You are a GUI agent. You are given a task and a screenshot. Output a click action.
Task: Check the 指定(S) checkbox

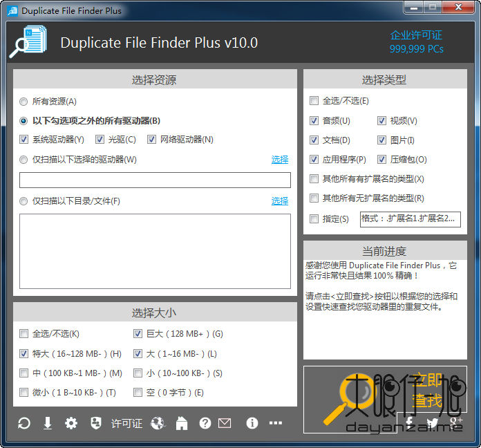314,218
